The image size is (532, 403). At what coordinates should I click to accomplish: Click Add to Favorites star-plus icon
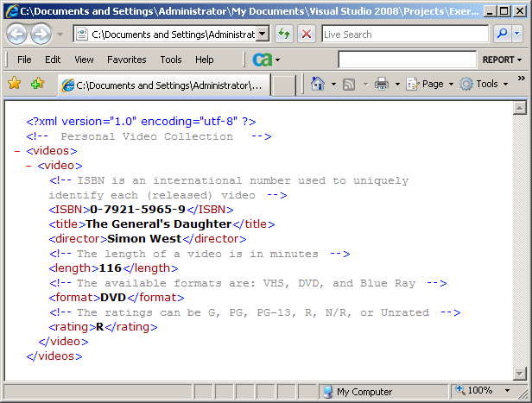tap(38, 83)
